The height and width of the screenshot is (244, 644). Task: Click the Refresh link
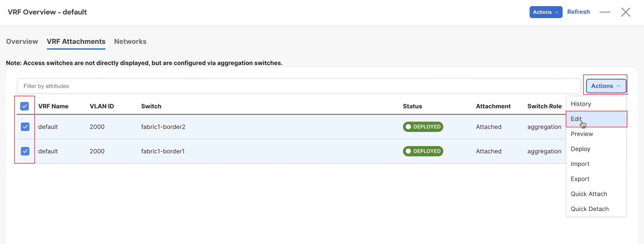point(578,12)
